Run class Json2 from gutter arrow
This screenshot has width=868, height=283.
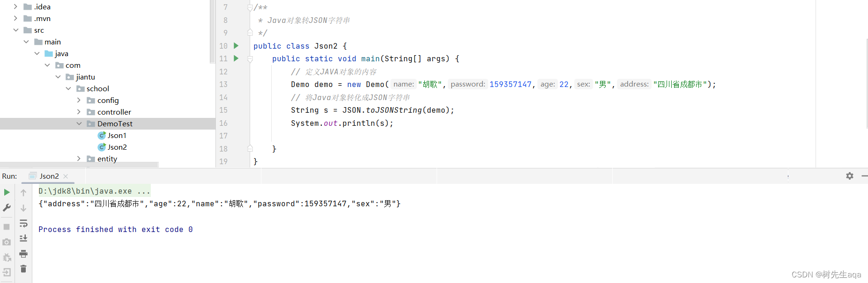[236, 46]
